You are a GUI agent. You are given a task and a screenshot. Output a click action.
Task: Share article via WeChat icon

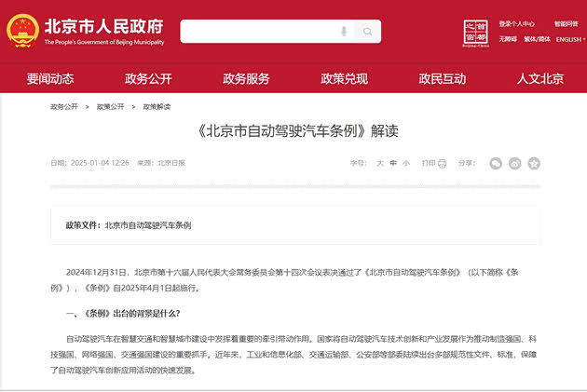[x=497, y=163]
